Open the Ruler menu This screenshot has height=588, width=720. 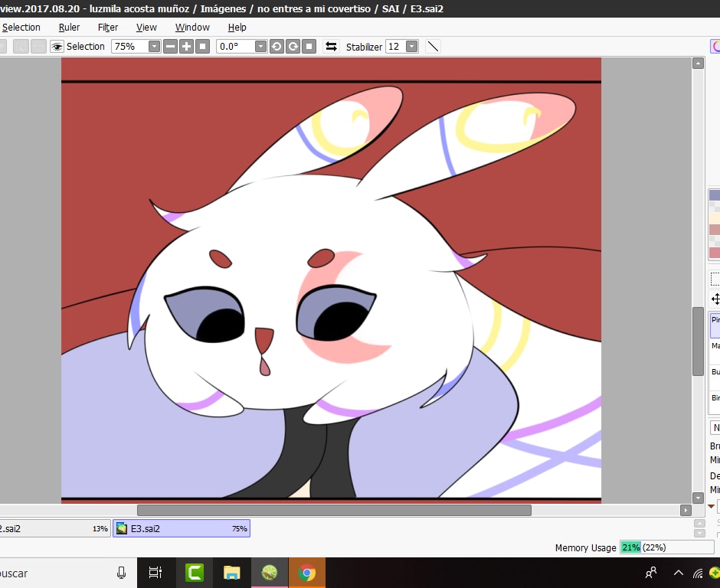coord(69,27)
